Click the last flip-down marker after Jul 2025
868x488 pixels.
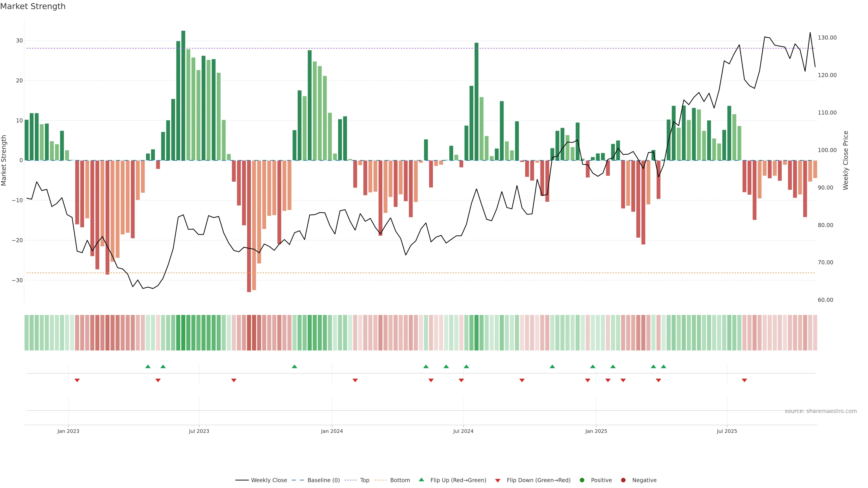[x=744, y=380]
